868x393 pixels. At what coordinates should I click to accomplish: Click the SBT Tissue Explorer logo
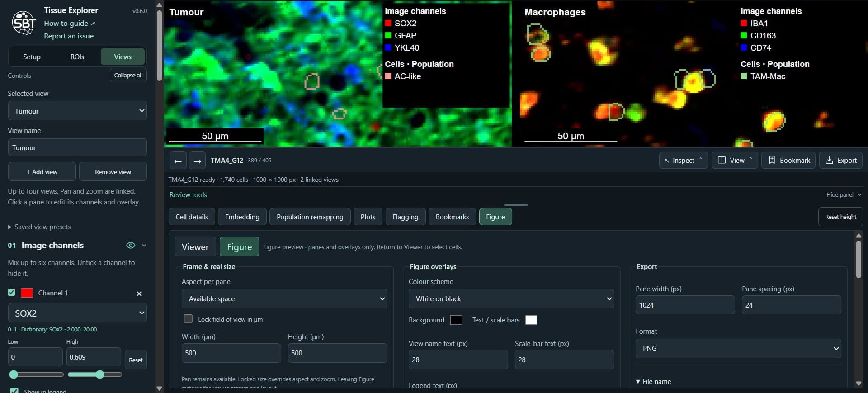(24, 23)
